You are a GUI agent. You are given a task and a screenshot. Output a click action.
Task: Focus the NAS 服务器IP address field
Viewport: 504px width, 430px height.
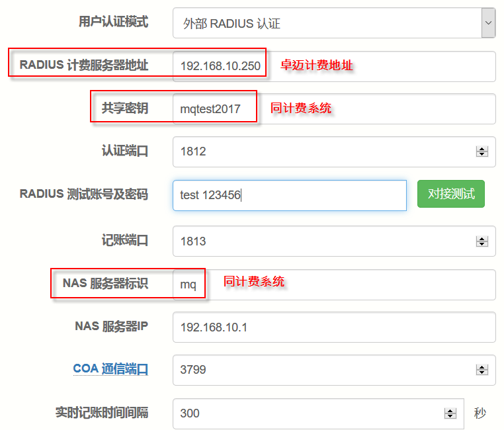(334, 327)
